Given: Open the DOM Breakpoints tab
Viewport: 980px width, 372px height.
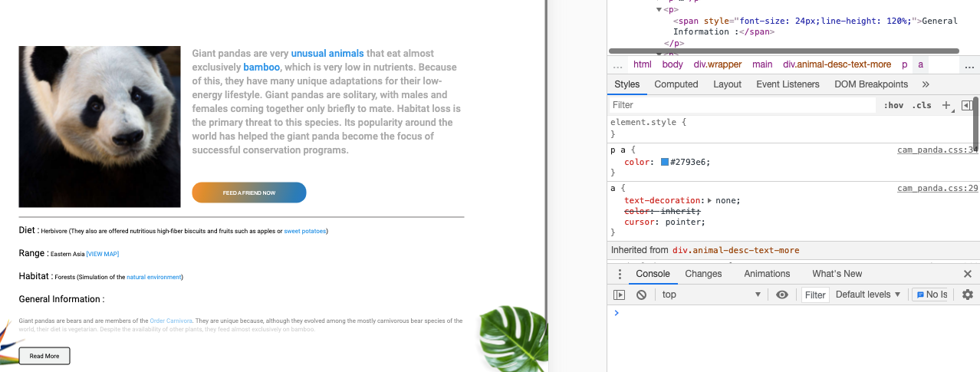Looking at the screenshot, I should [x=871, y=84].
